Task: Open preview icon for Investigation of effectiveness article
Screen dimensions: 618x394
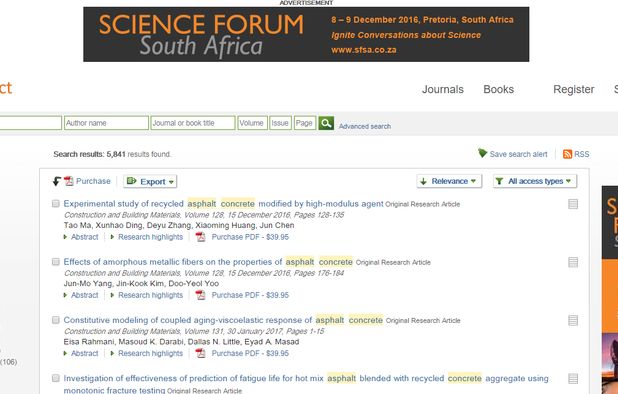Action: (x=573, y=379)
